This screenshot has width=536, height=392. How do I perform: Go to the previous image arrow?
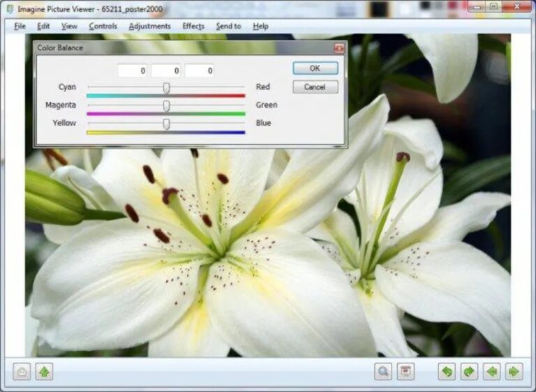[491, 372]
